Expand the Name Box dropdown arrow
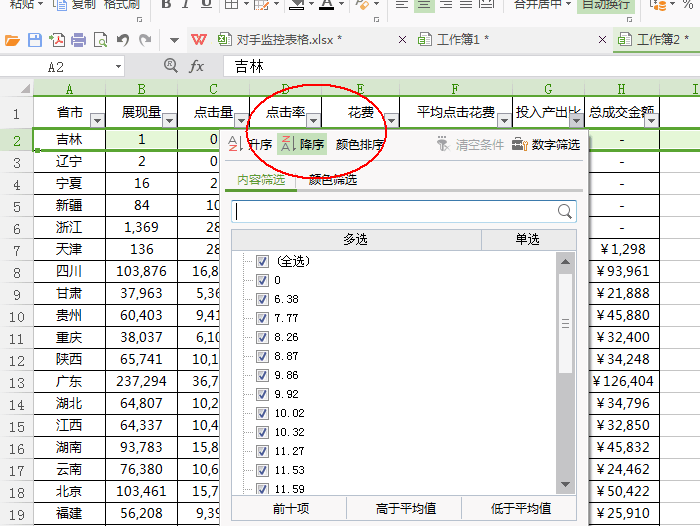 point(118,67)
